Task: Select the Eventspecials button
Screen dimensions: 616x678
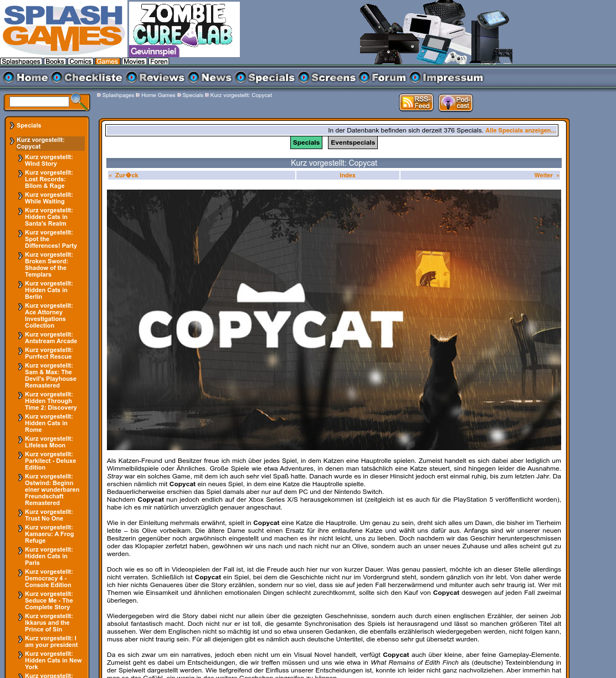Action: (x=353, y=142)
